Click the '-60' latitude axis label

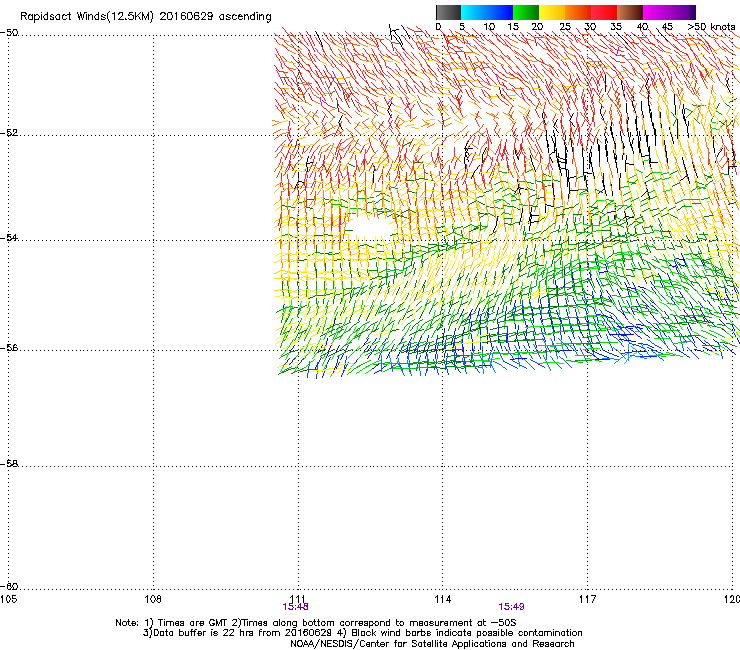pos(9,586)
